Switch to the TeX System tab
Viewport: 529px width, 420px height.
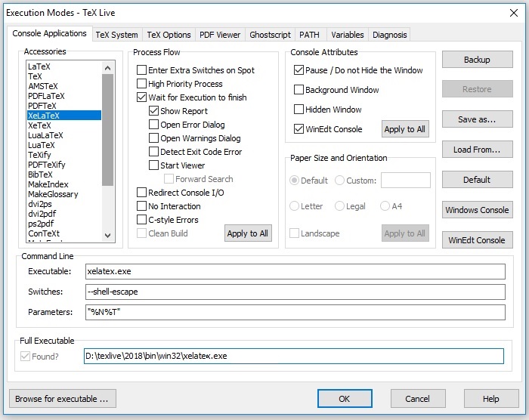tap(116, 35)
